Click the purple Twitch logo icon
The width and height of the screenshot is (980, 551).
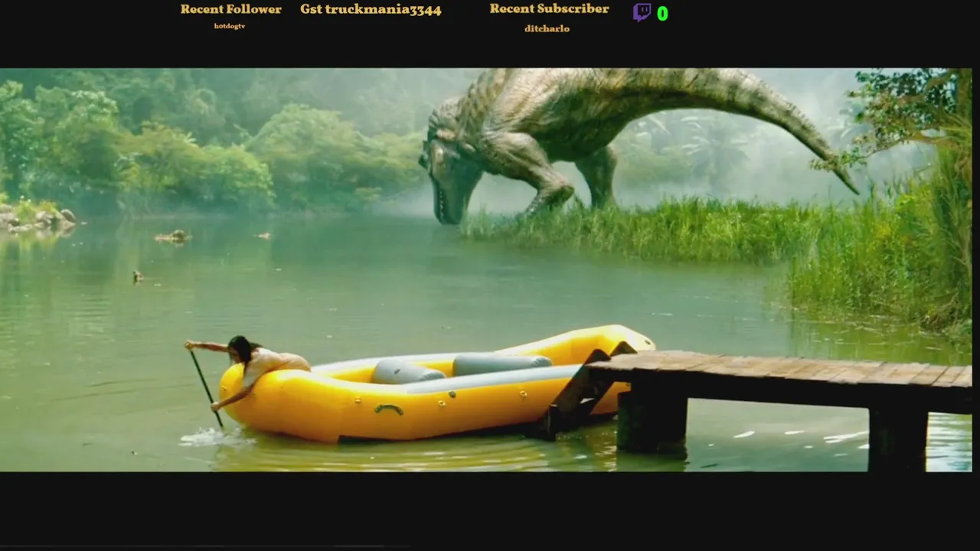pos(642,12)
